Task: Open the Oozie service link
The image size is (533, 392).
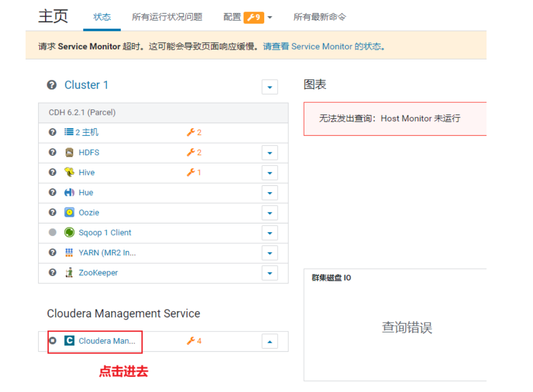Action: [89, 212]
